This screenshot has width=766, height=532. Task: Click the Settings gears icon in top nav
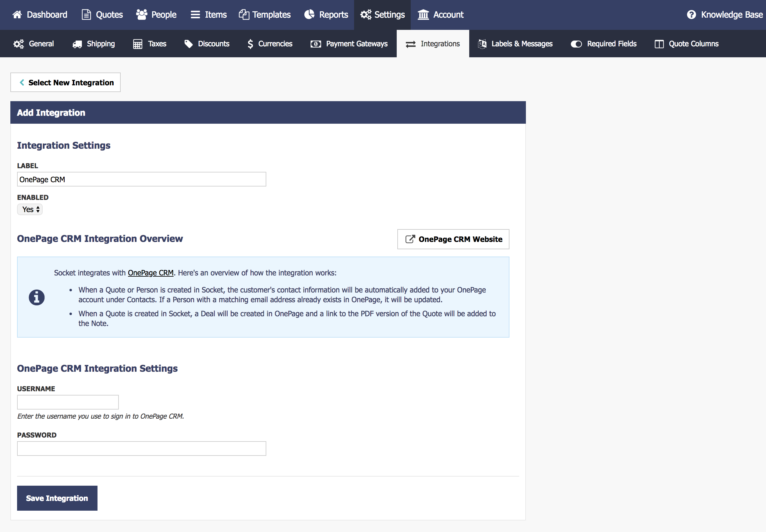pyautogui.click(x=366, y=15)
